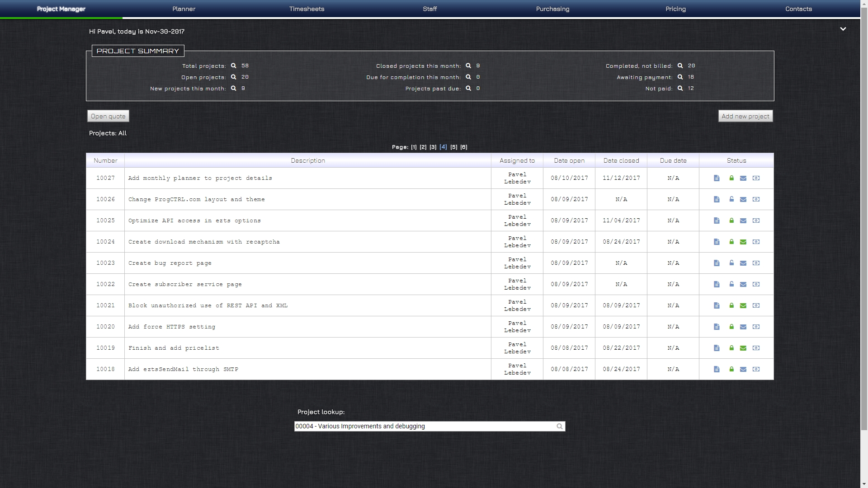Click money icon in row 10024
This screenshot has width=868, height=488.
click(x=756, y=242)
